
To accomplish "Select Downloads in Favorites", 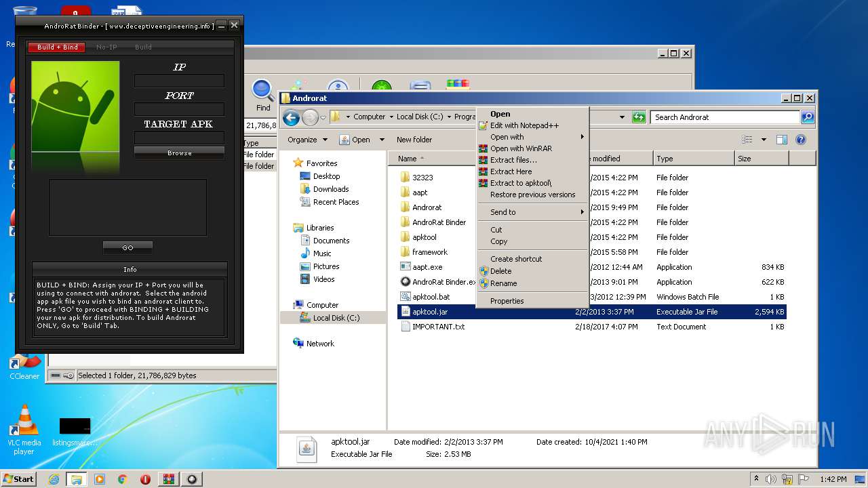I will (331, 189).
